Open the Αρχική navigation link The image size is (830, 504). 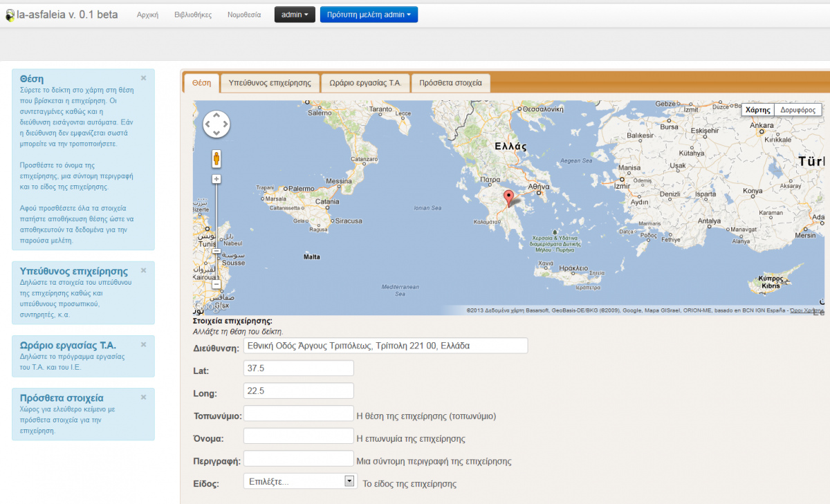tap(148, 15)
